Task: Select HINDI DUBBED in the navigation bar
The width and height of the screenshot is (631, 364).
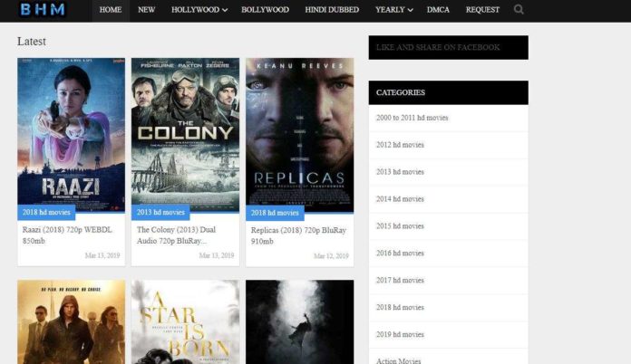Action: tap(332, 10)
